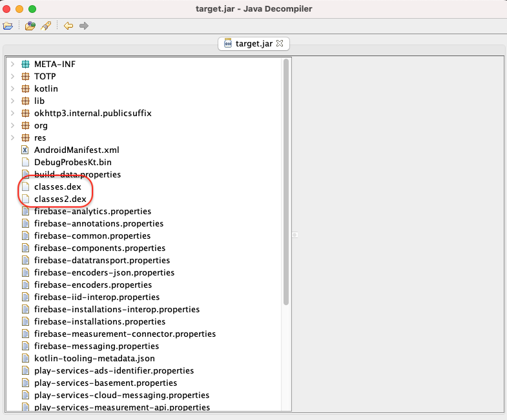This screenshot has height=420, width=507.
Task: Select firebase-messaging.properties file
Action: click(x=96, y=346)
